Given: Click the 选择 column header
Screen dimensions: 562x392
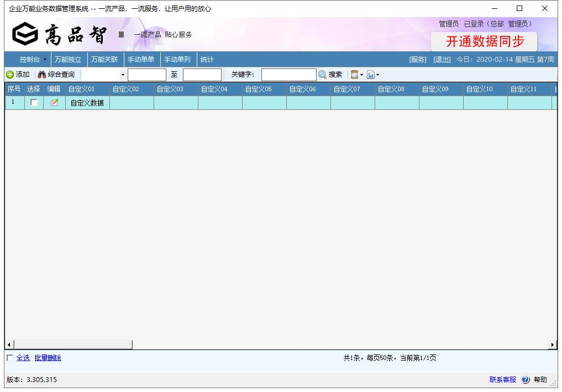Looking at the screenshot, I should (34, 89).
